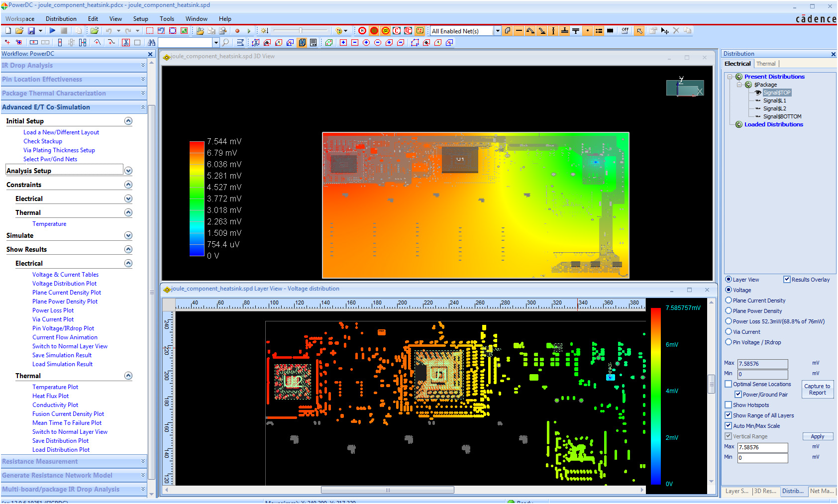The image size is (838, 504).
Task: Click the red scissors cut icon
Action: pyautogui.click(x=126, y=43)
